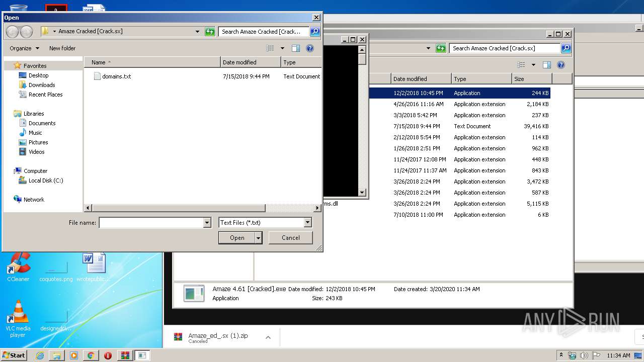Refresh the Open dialog's folder view
Viewport: 644px width, 362px height.
click(x=210, y=32)
